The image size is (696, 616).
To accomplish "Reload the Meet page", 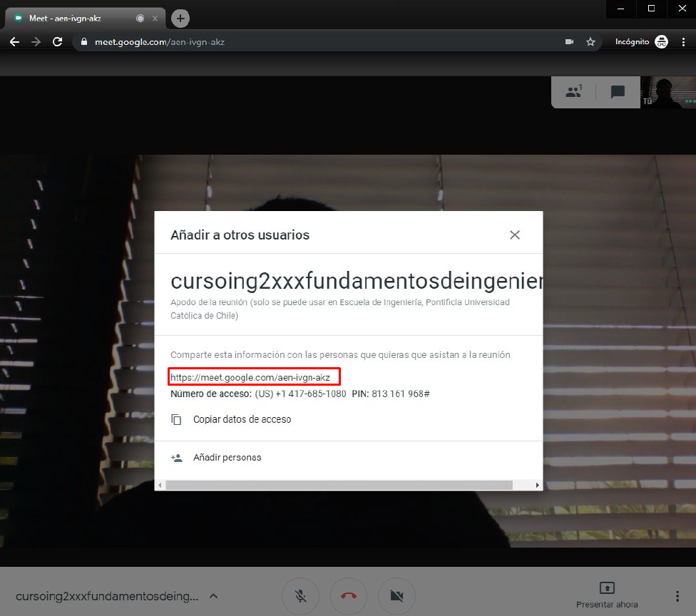I will [57, 42].
